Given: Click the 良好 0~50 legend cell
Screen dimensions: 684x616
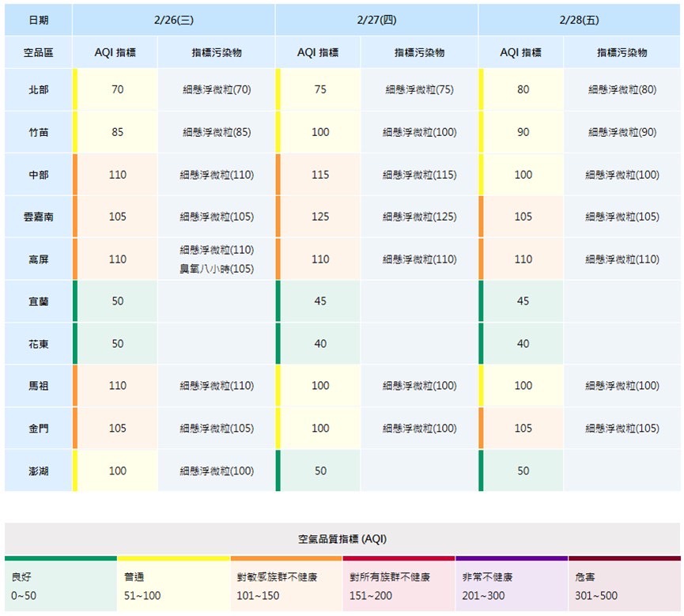Looking at the screenshot, I should click(x=61, y=584).
